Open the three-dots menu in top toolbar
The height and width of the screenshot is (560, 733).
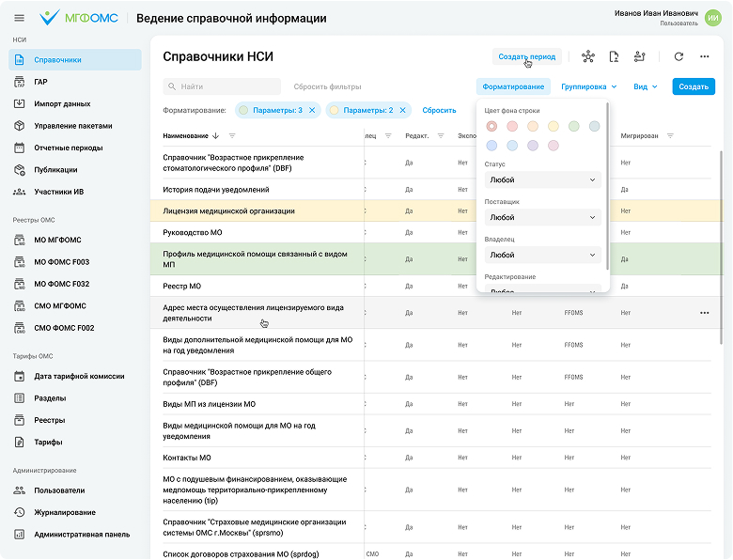[705, 57]
